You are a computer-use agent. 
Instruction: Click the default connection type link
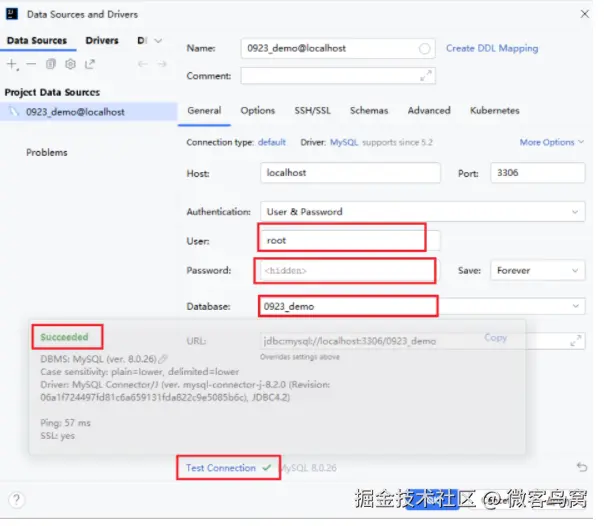(x=272, y=142)
